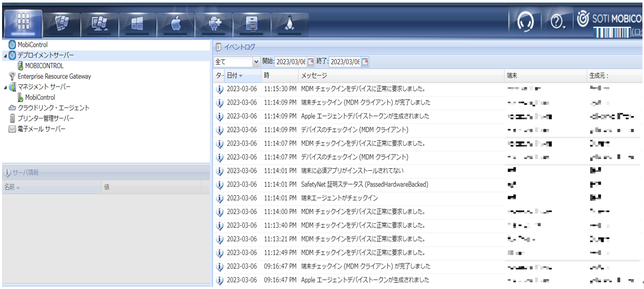This screenshot has height=289, width=644.
Task: Click the 終了 date input field
Action: pos(345,62)
